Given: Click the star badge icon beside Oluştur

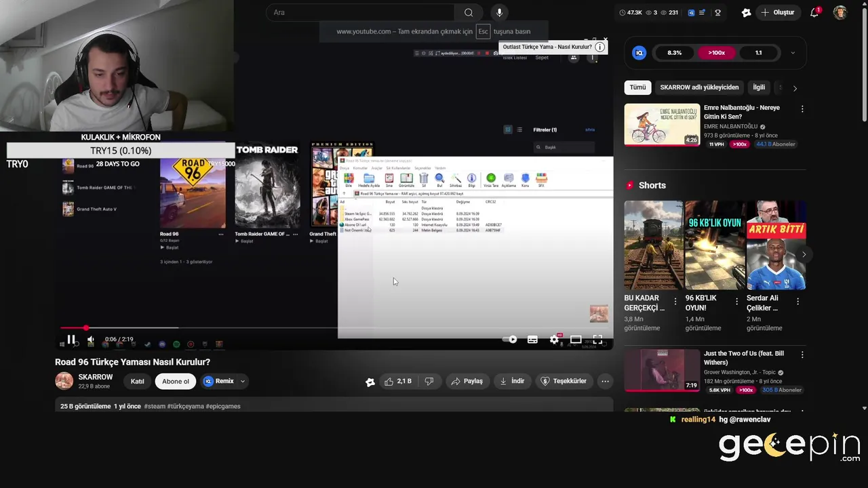Looking at the screenshot, I should [x=747, y=12].
